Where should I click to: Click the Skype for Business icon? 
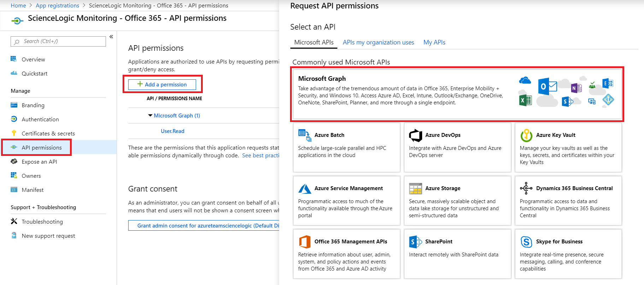pos(526,242)
